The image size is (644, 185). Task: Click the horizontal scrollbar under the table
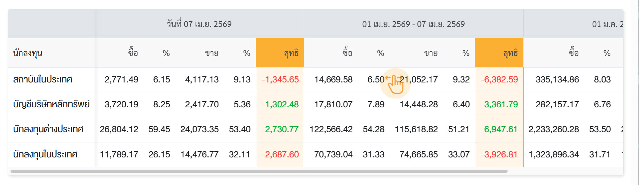click(259, 171)
